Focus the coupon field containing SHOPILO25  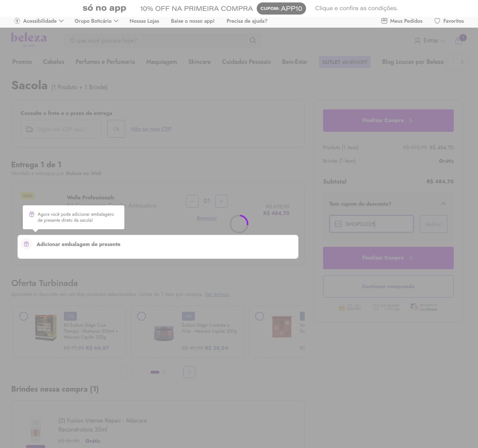point(372,224)
